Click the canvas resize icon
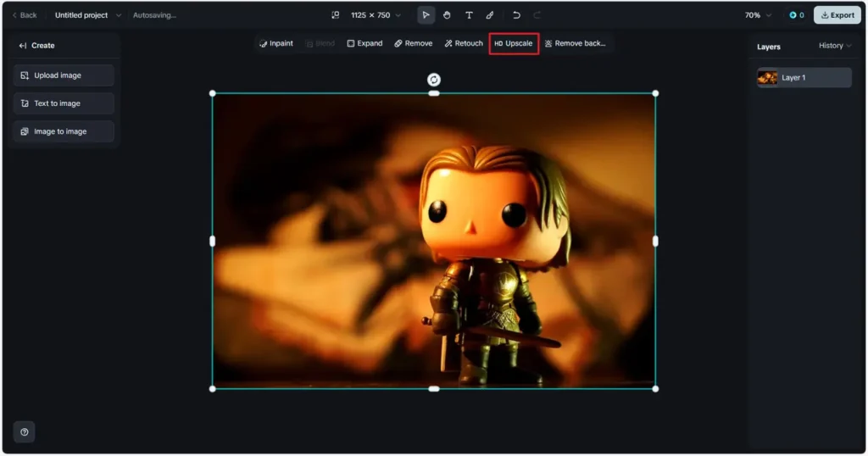This screenshot has width=868, height=456. [336, 15]
